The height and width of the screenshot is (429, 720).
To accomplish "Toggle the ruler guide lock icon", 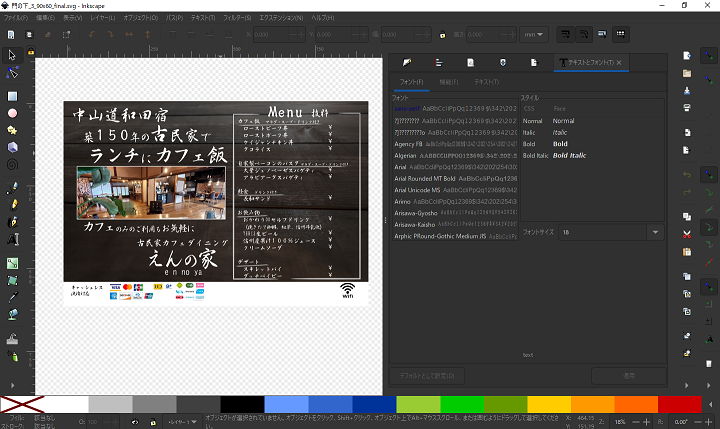I will (31, 51).
